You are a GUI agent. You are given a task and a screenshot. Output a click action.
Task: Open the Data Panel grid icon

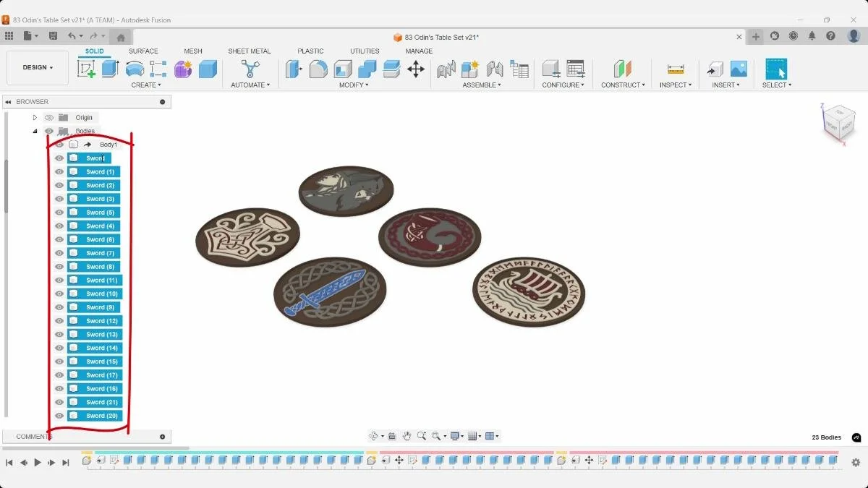click(x=9, y=35)
